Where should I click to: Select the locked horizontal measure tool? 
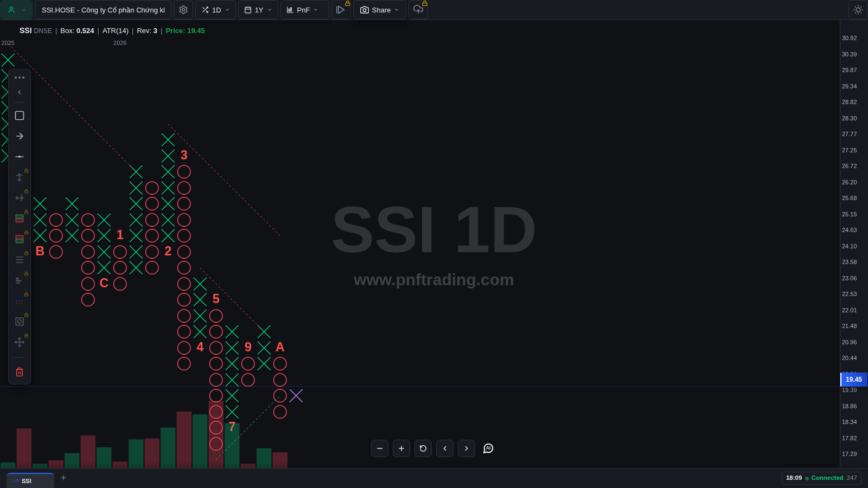[x=20, y=198]
